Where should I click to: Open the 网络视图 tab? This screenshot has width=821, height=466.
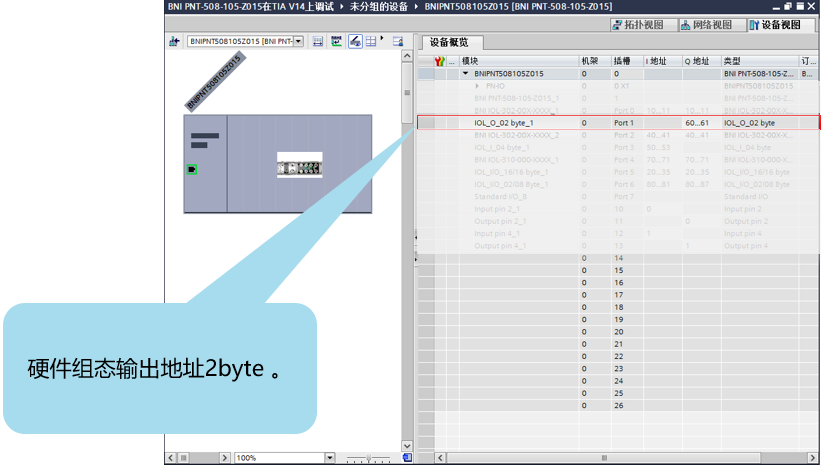click(705, 25)
